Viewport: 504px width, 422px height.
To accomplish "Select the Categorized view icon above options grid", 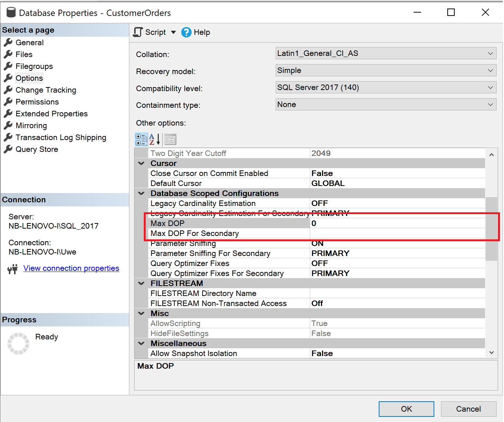I will [141, 139].
